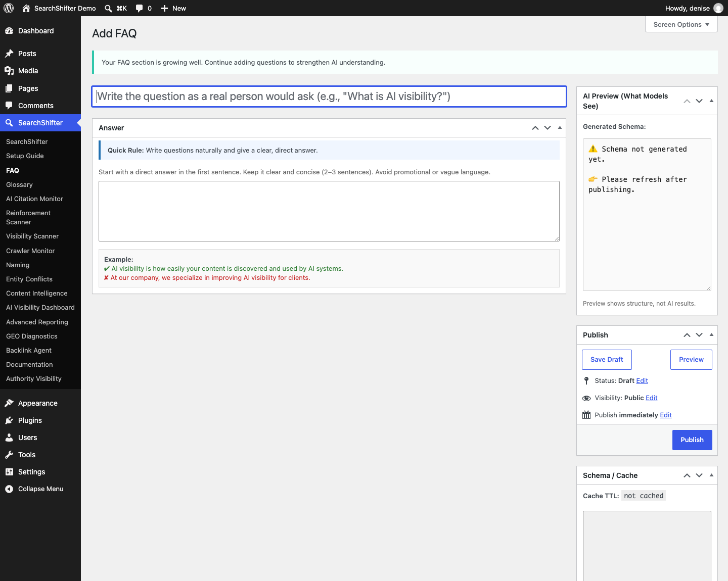Open the comments bubble in admin bar
The height and width of the screenshot is (581, 728).
click(x=140, y=8)
